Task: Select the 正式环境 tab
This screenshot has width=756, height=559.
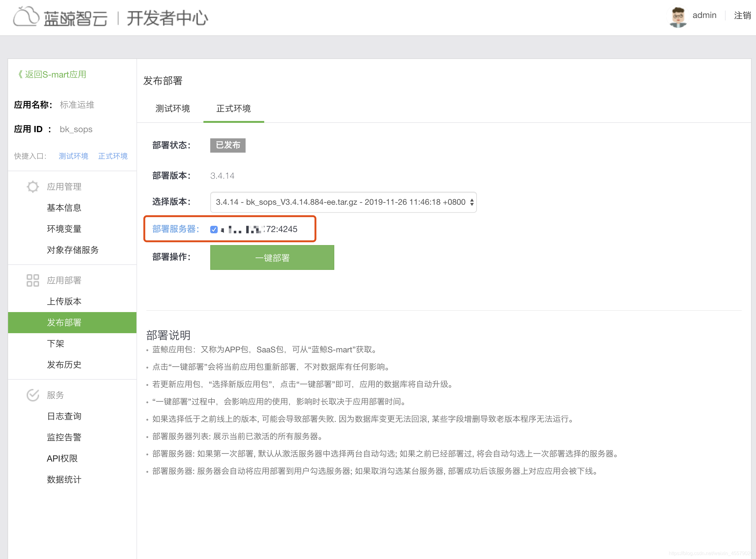Action: (233, 109)
